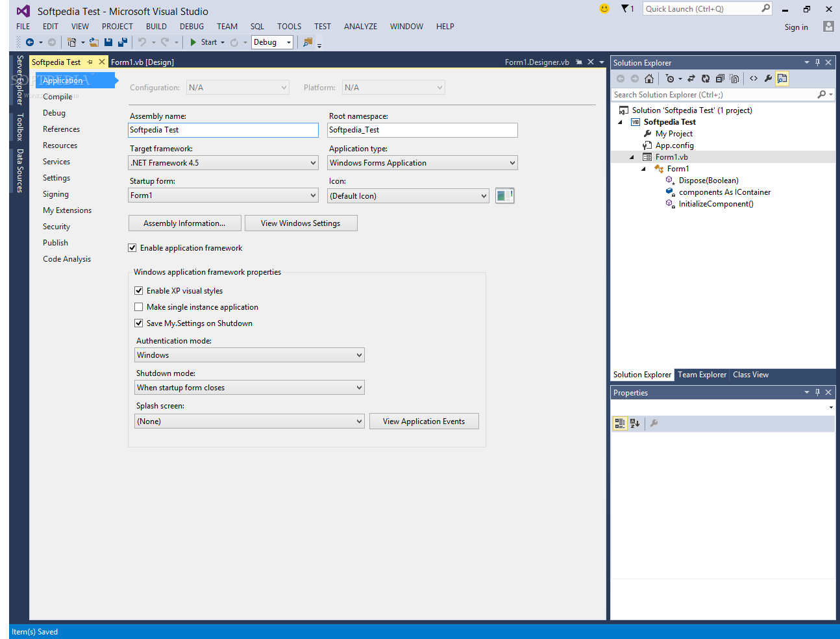Uncheck Enable XP visual styles
The width and height of the screenshot is (840, 639).
click(139, 291)
